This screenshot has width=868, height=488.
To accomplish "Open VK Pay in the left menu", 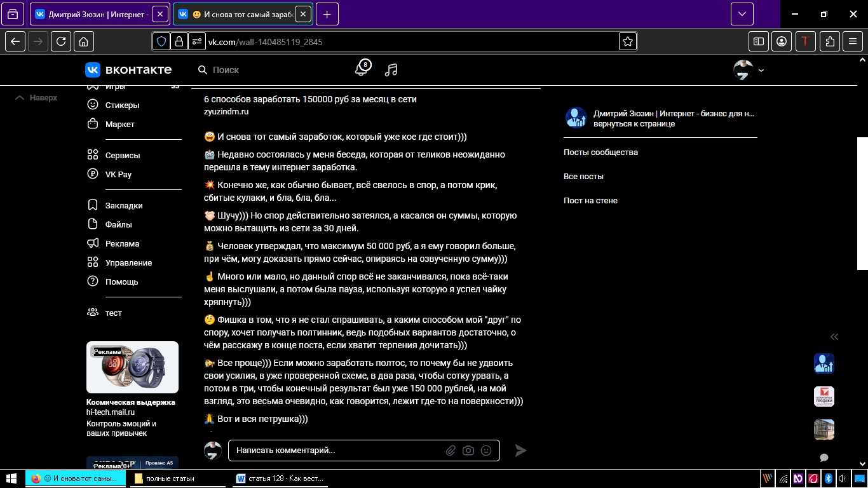I will coord(118,174).
